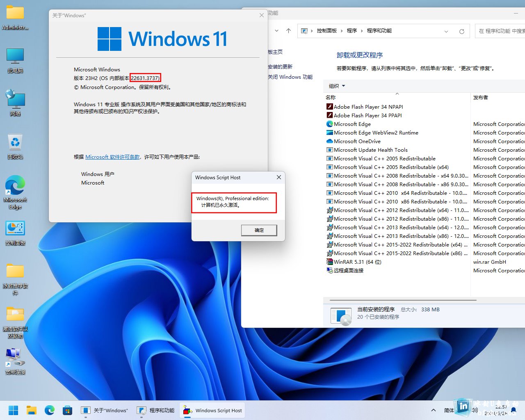Click 关闭 Windows 功能 link
The width and height of the screenshot is (525, 420).
pyautogui.click(x=290, y=77)
